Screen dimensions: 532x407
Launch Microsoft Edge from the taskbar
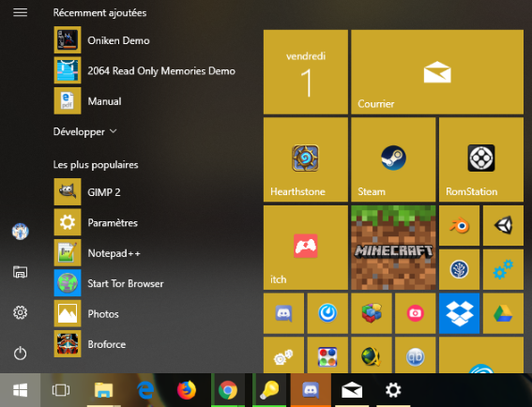pyautogui.click(x=145, y=390)
